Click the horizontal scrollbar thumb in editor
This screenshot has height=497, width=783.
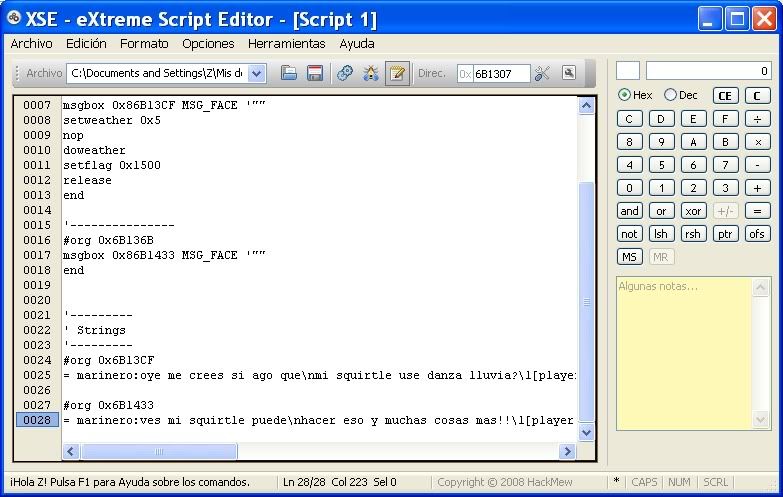point(159,452)
